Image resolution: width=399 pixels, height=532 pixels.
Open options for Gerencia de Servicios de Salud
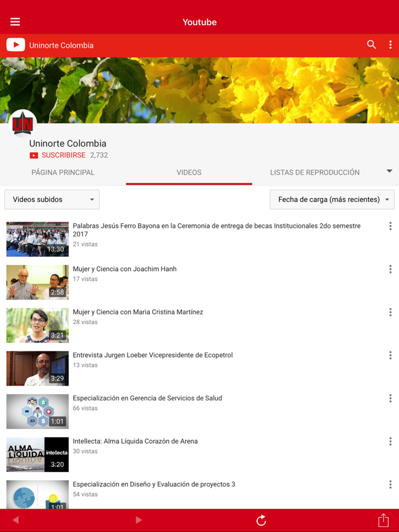(390, 398)
